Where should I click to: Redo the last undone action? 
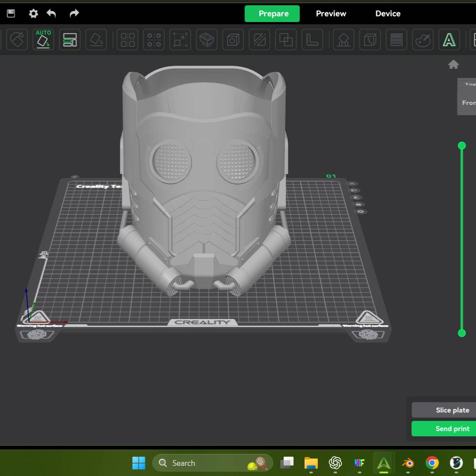pyautogui.click(x=74, y=13)
